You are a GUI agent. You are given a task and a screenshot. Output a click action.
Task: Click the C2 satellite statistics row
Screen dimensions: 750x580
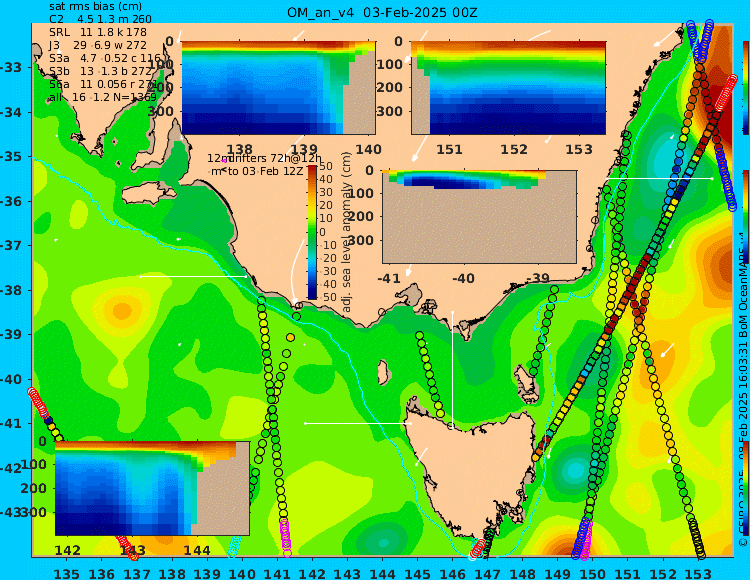pos(100,19)
